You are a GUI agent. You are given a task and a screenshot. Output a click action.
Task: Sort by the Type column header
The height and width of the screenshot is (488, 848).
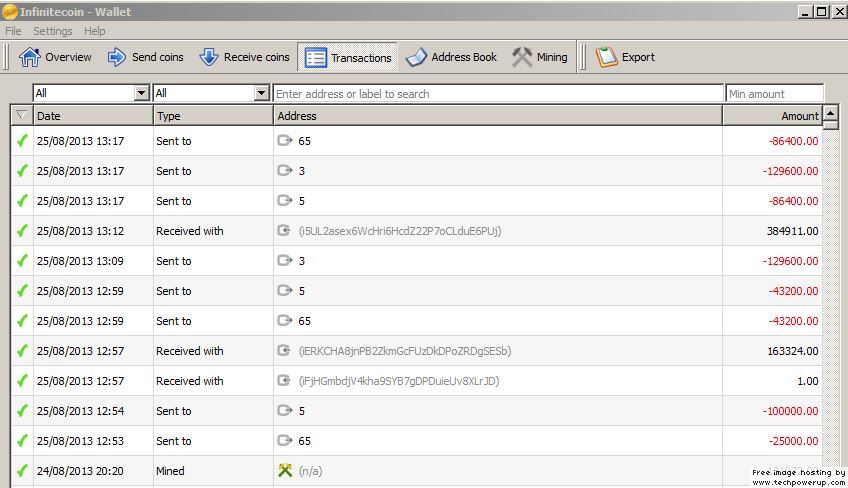213,116
